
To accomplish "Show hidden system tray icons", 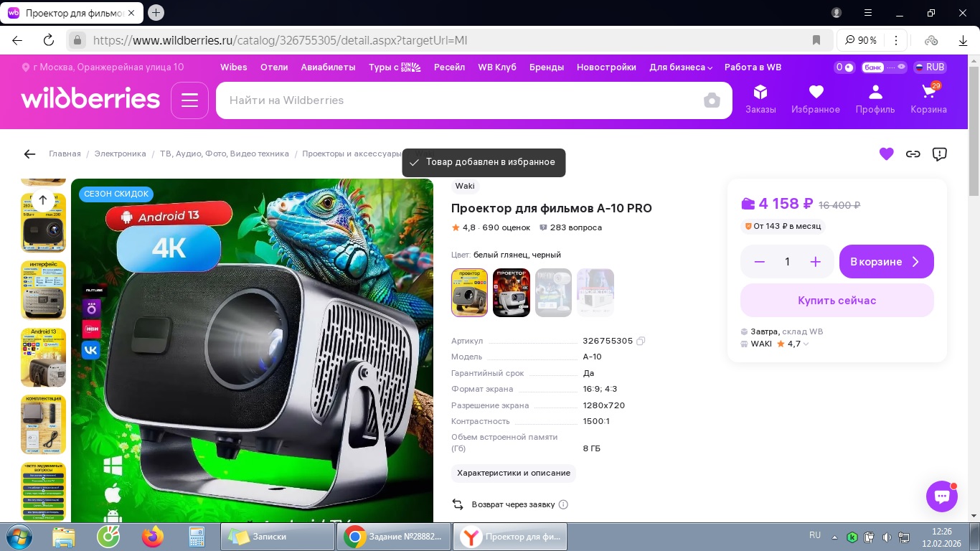I will tap(834, 537).
